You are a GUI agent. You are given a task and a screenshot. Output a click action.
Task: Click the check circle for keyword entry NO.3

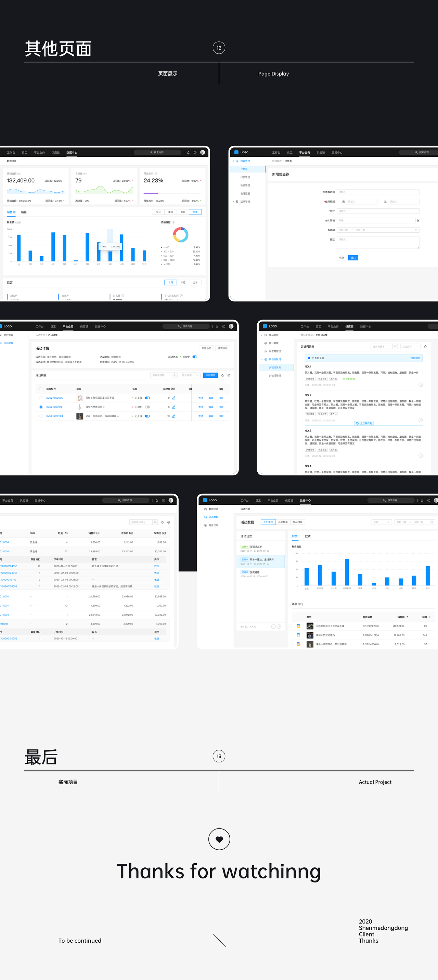coord(421,455)
